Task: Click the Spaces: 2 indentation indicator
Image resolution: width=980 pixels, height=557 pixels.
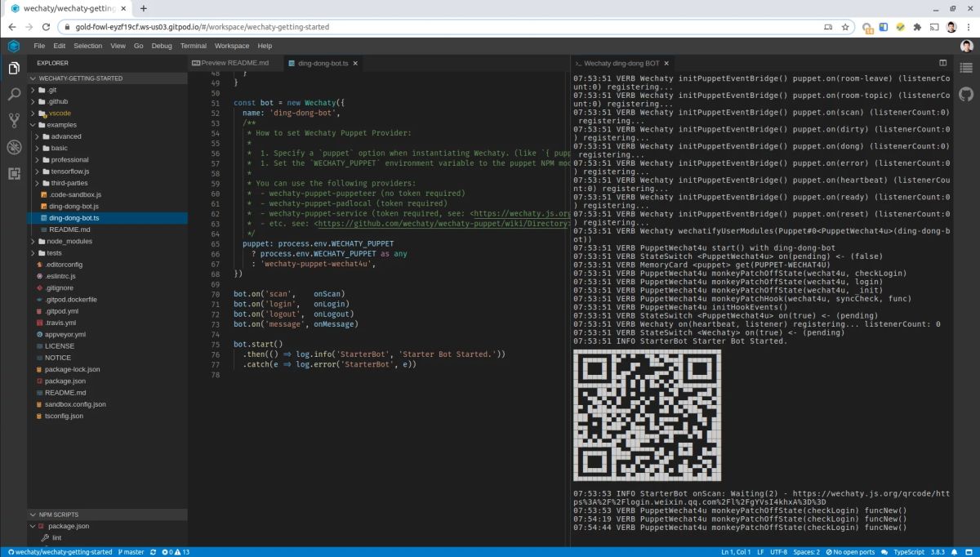Action: [806, 552]
